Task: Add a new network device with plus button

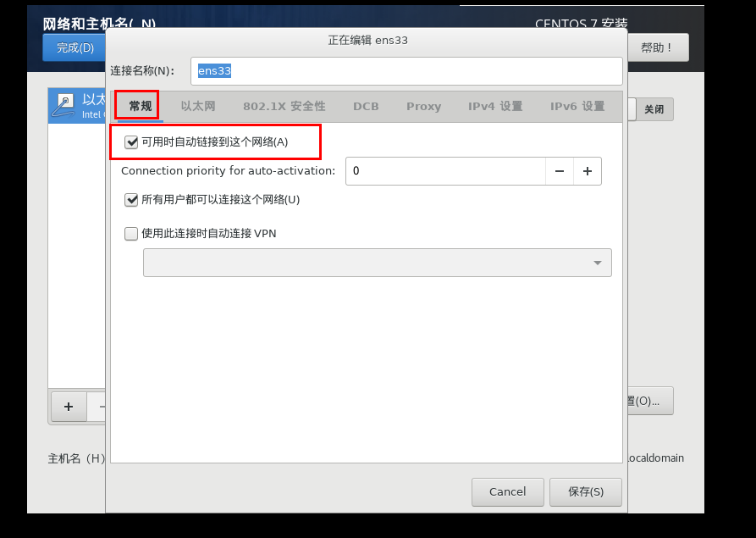Action: point(69,407)
